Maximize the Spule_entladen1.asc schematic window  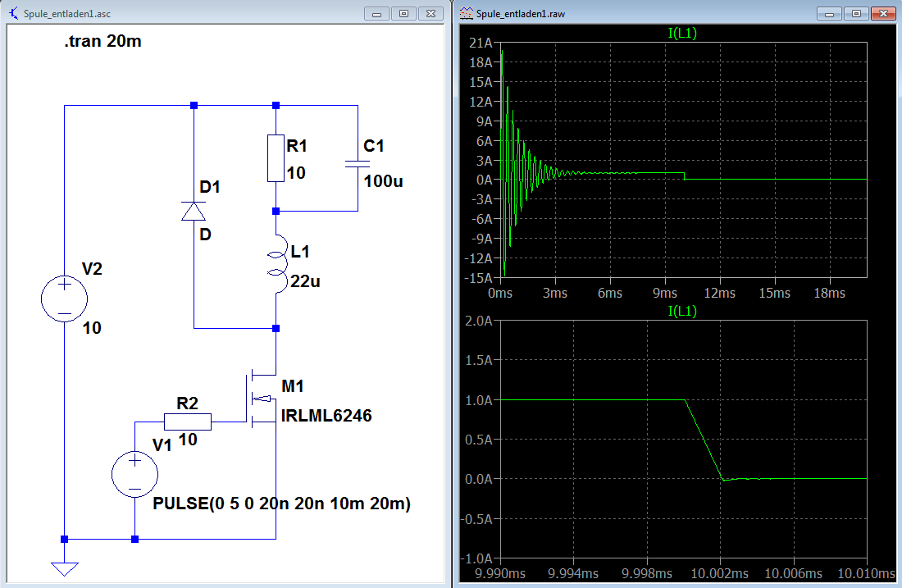[x=403, y=14]
